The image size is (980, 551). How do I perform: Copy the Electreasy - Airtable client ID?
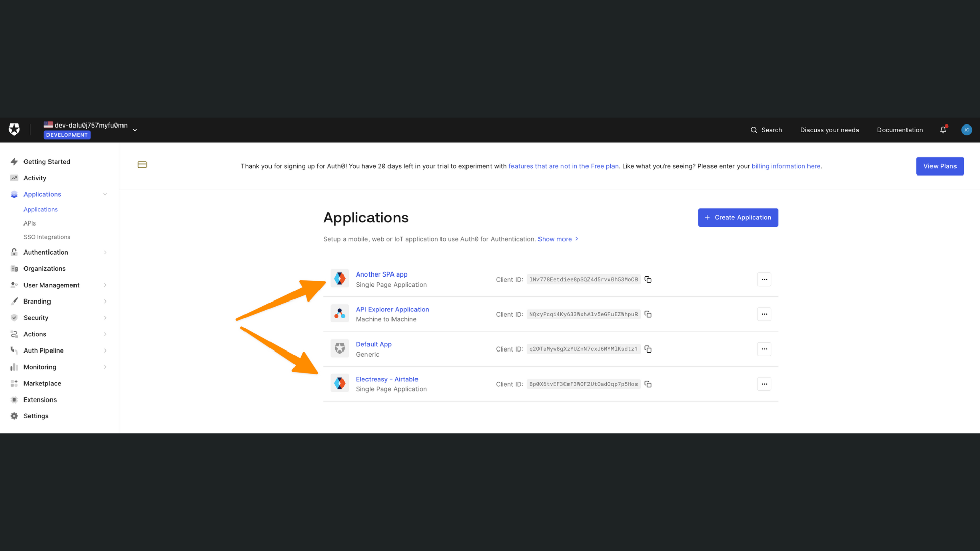click(x=648, y=384)
